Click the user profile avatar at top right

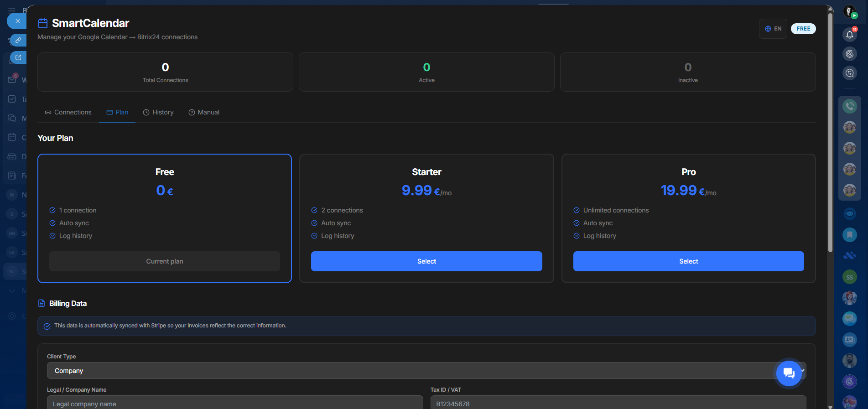pyautogui.click(x=849, y=11)
